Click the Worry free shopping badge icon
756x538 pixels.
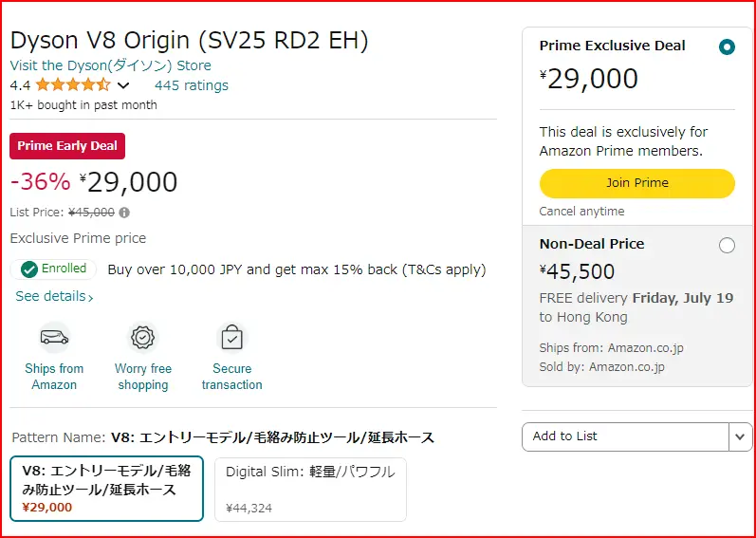pos(142,337)
